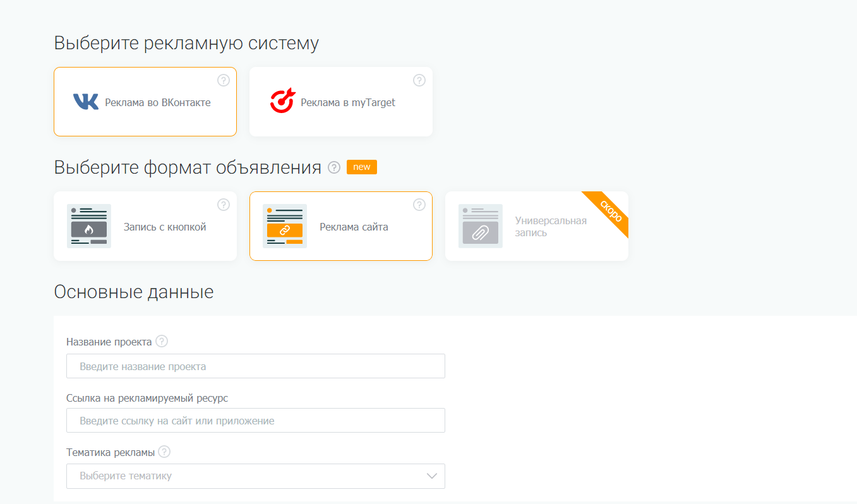The height and width of the screenshot is (504, 857).
Task: Click the chevron arrow in Тематика dropdown
Action: click(x=432, y=476)
